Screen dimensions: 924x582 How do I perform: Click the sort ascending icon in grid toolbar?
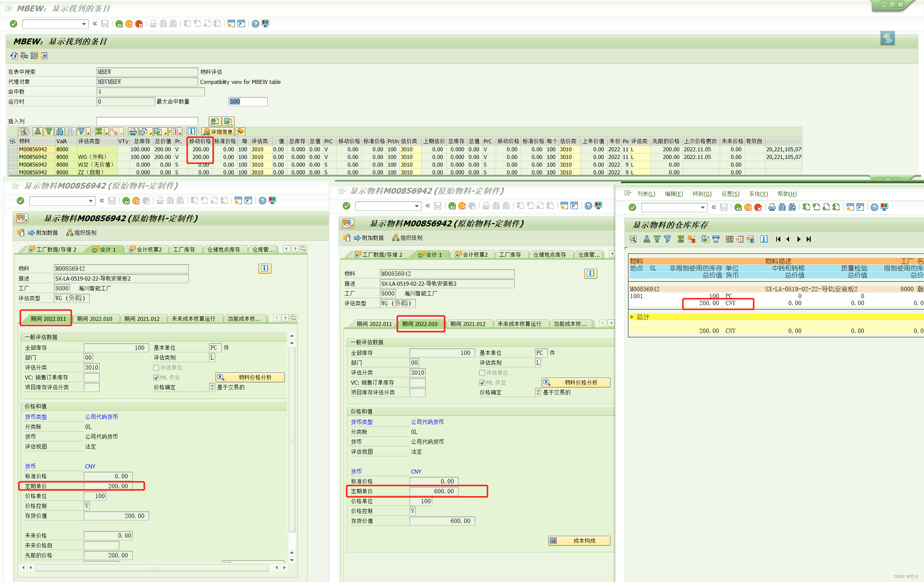point(38,131)
